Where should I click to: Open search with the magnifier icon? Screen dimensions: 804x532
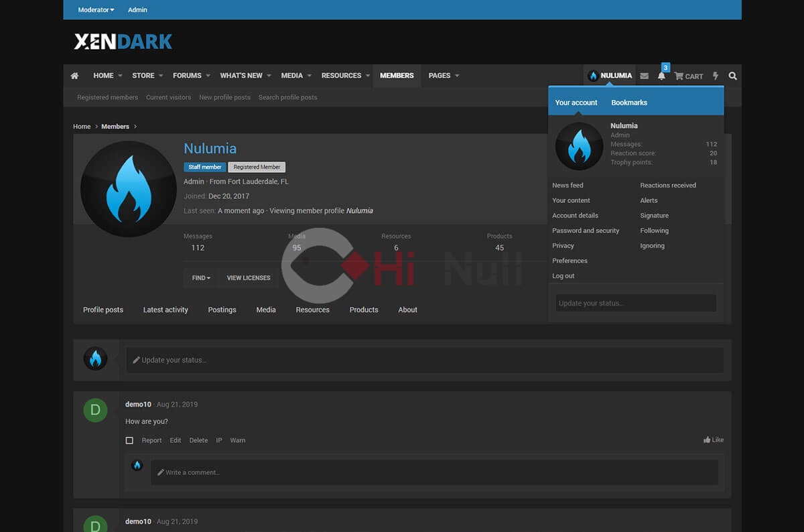point(732,76)
